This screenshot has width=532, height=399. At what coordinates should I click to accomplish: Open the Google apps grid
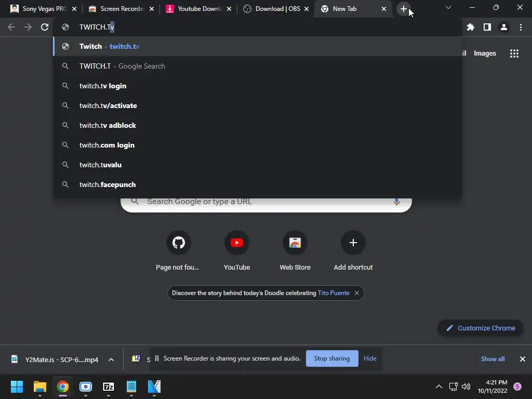pos(514,54)
